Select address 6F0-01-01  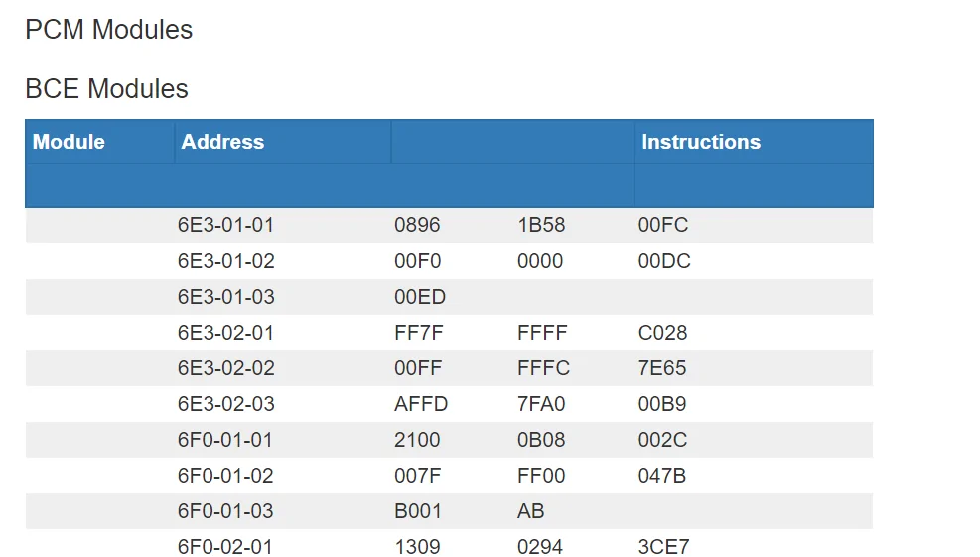click(225, 440)
